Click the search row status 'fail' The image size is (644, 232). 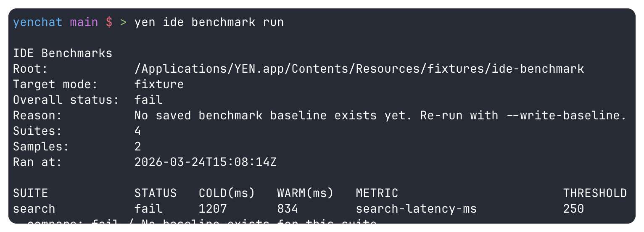[148, 209]
